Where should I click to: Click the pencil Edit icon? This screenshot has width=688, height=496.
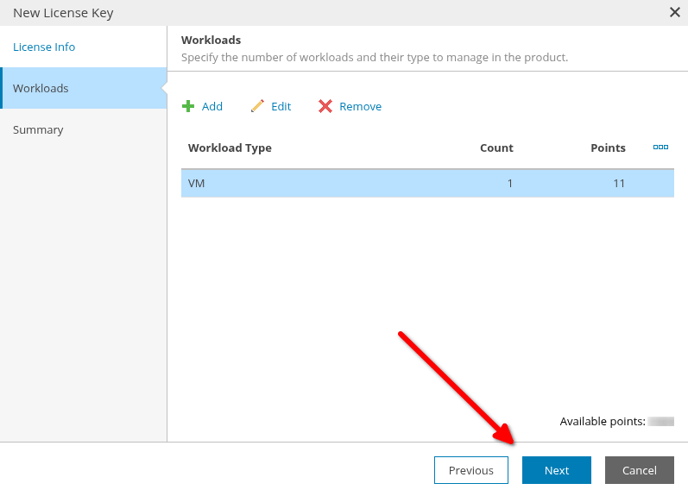257,106
